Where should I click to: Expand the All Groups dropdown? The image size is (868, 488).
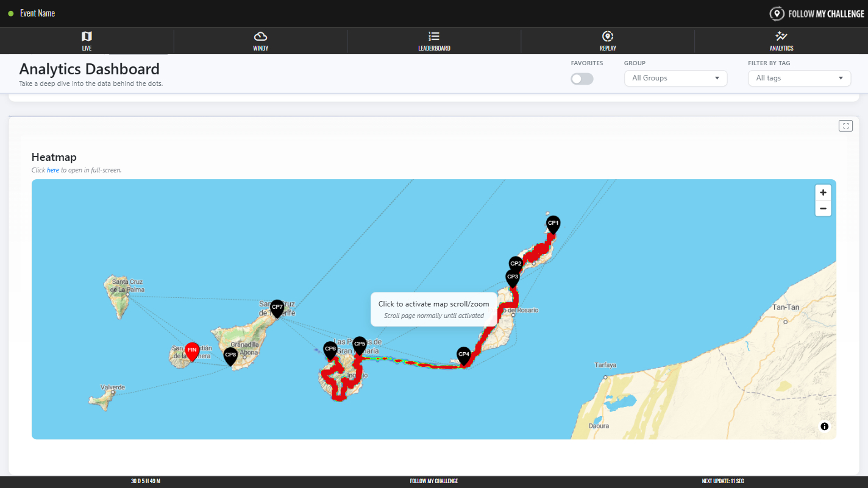675,78
